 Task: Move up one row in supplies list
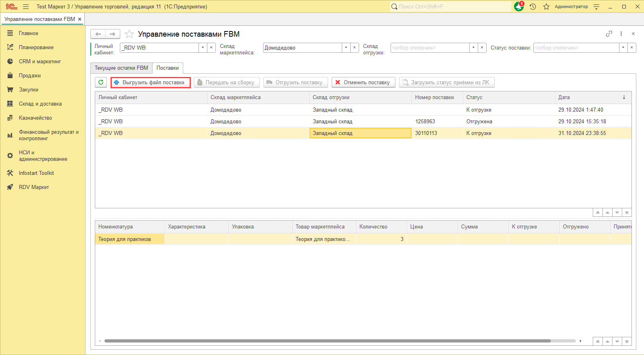point(607,212)
